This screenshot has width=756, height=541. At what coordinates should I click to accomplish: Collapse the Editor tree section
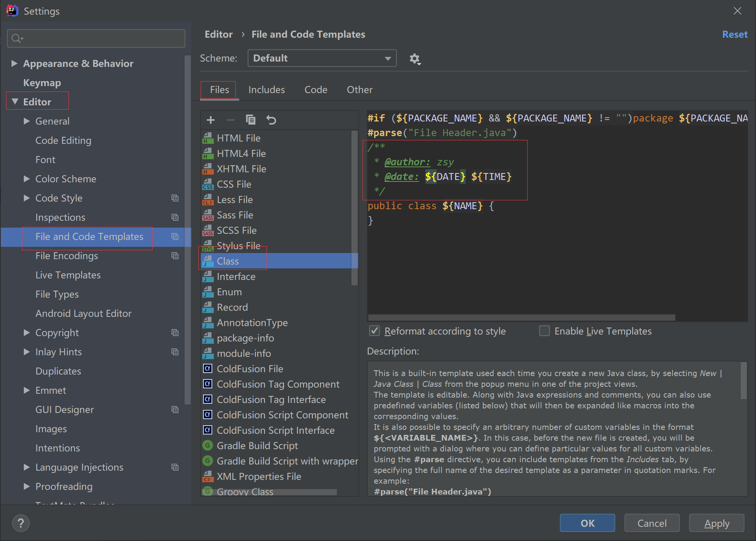click(x=15, y=102)
